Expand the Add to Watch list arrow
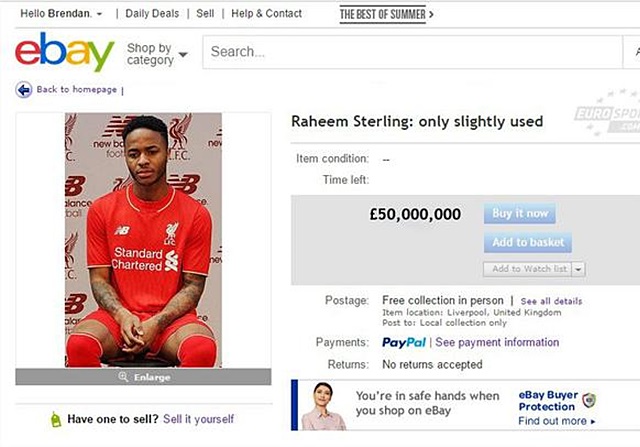This screenshot has width=640, height=447. pyautogui.click(x=579, y=269)
